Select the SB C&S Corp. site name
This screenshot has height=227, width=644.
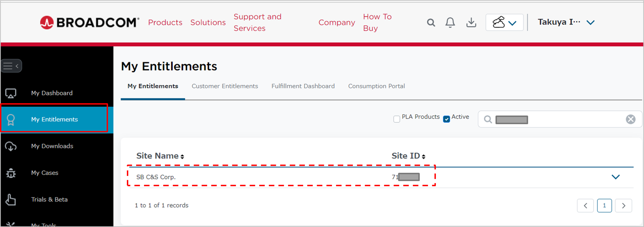(x=156, y=177)
